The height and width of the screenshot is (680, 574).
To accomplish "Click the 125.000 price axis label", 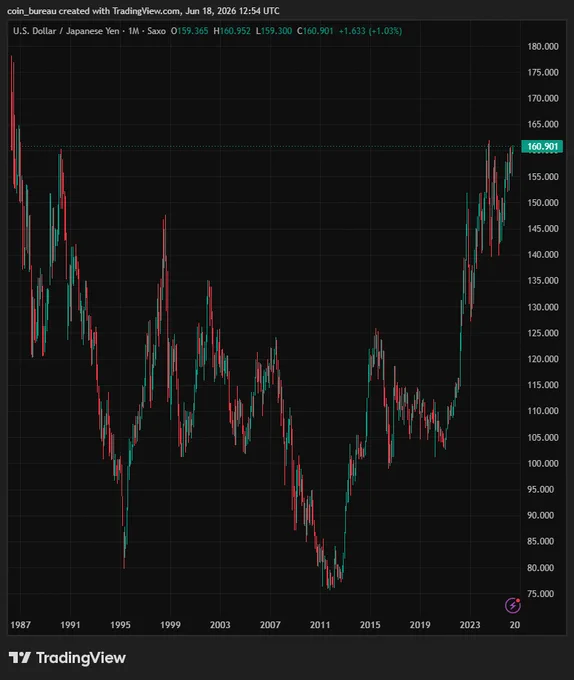I will click(543, 333).
